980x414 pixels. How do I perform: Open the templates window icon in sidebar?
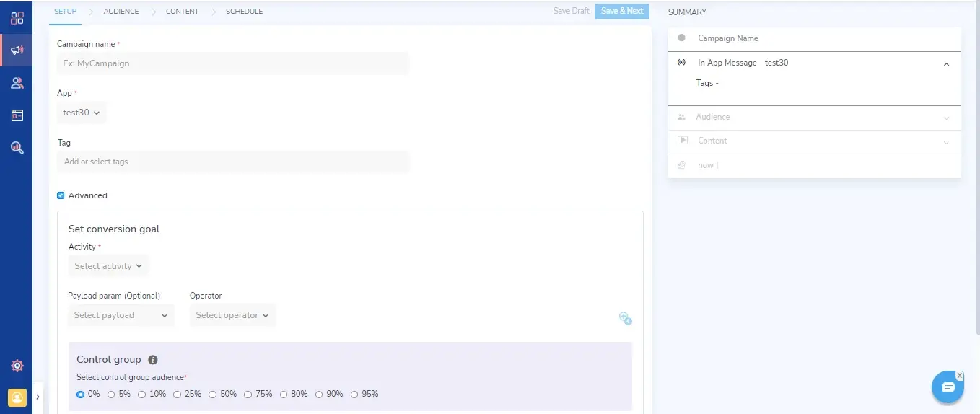[17, 115]
